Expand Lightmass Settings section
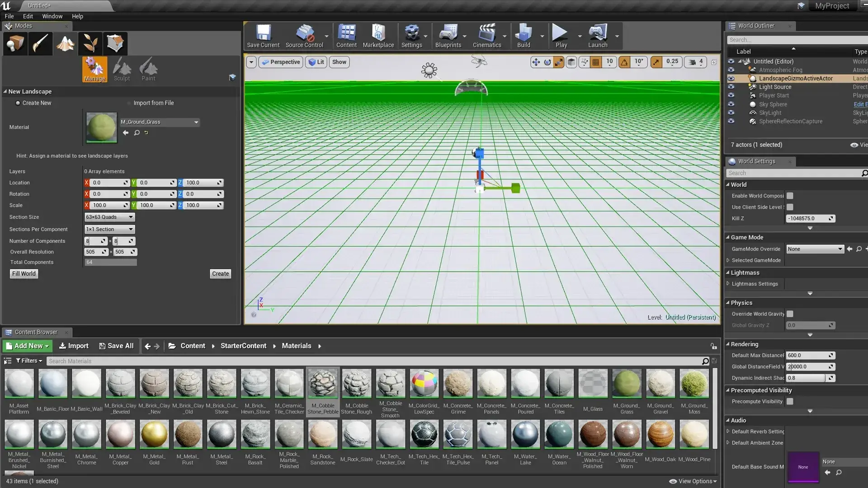The image size is (868, 488). tap(728, 284)
